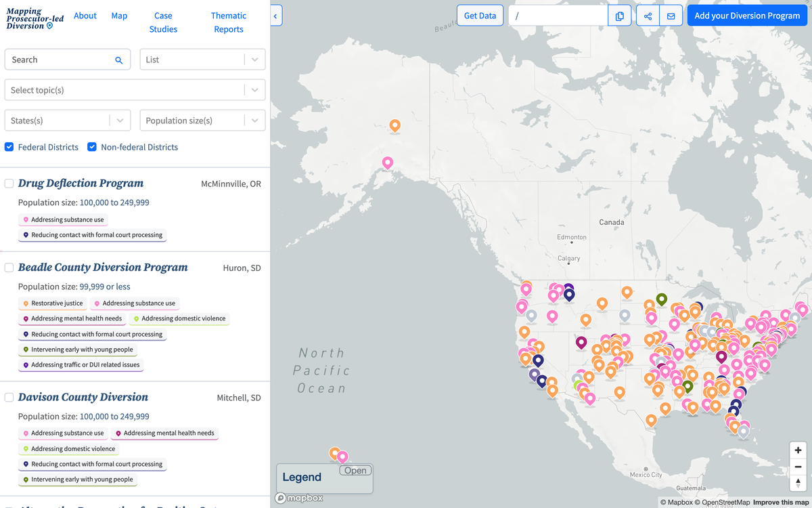Click the search magnifier icon
This screenshot has width=812, height=508.
tap(118, 60)
